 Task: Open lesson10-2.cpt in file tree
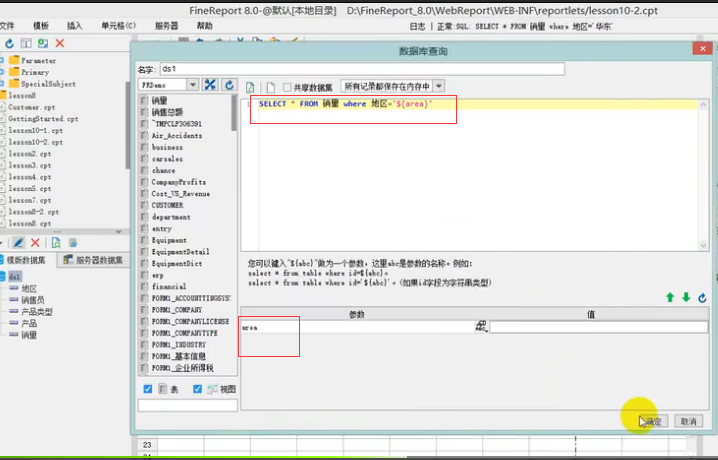pyautogui.click(x=36, y=142)
